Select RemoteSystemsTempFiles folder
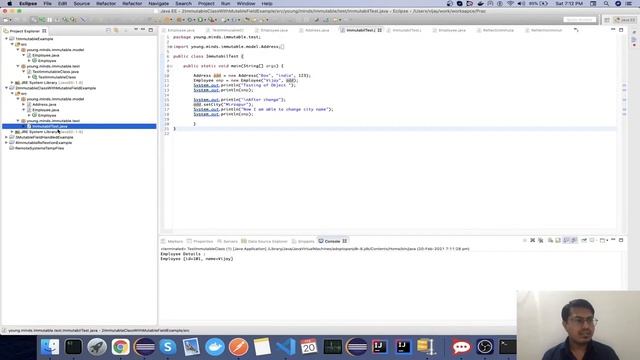The image size is (640, 360). coord(39,148)
